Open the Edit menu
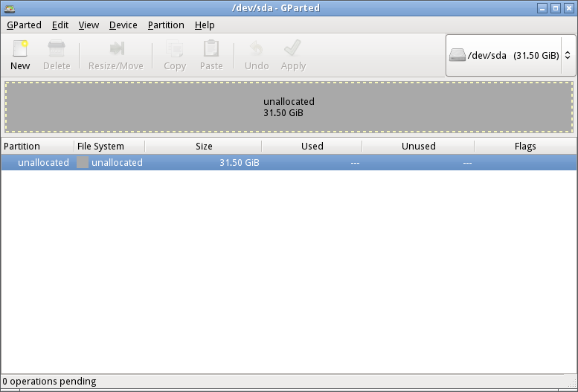 [x=60, y=25]
